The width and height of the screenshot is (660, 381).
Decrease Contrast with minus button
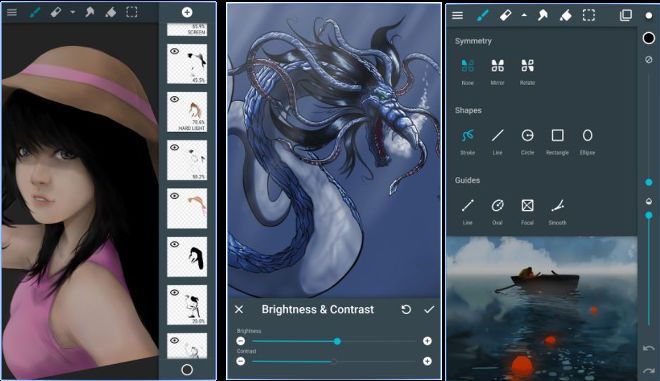pos(241,361)
